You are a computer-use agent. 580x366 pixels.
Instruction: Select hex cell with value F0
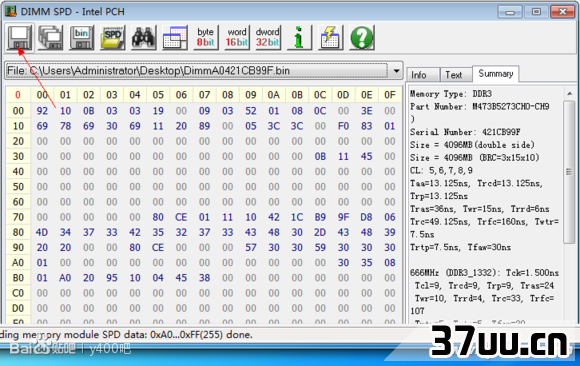(343, 126)
